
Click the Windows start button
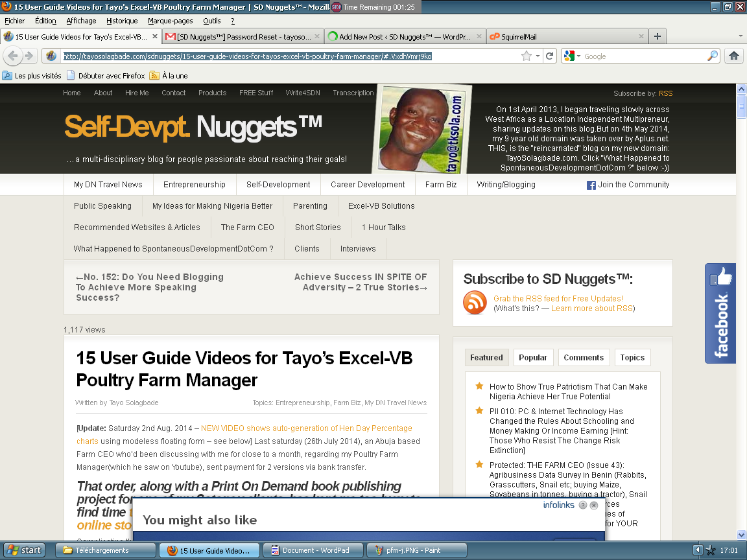pos(23,550)
